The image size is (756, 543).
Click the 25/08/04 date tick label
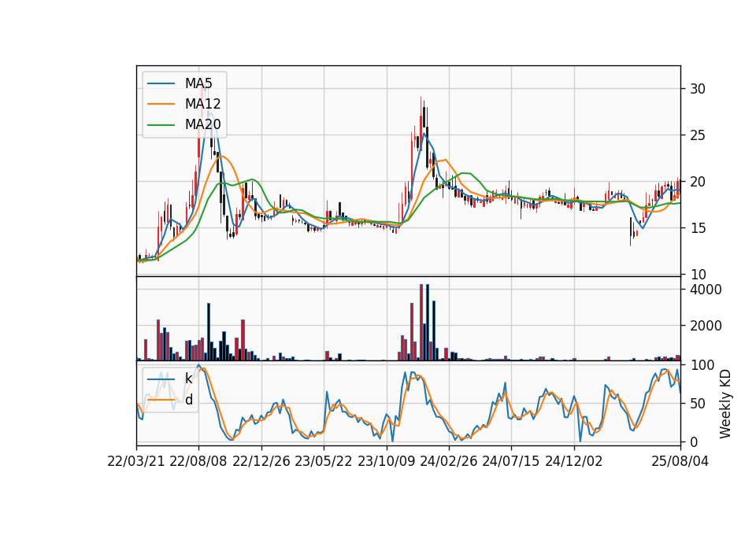(x=680, y=462)
